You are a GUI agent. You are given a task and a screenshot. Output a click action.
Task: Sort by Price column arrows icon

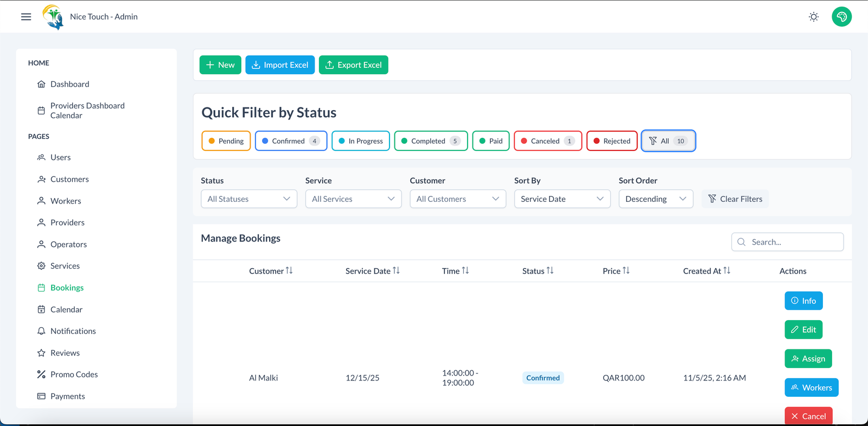pos(626,270)
